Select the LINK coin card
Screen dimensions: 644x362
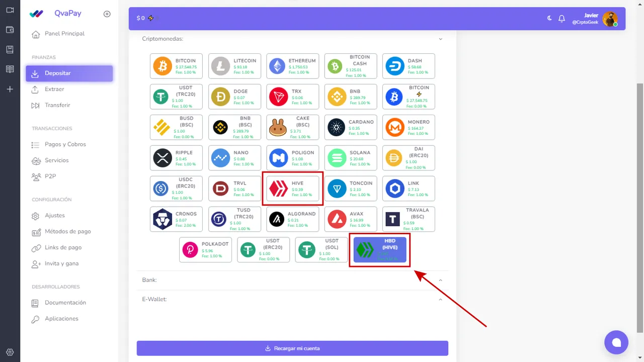coord(409,189)
